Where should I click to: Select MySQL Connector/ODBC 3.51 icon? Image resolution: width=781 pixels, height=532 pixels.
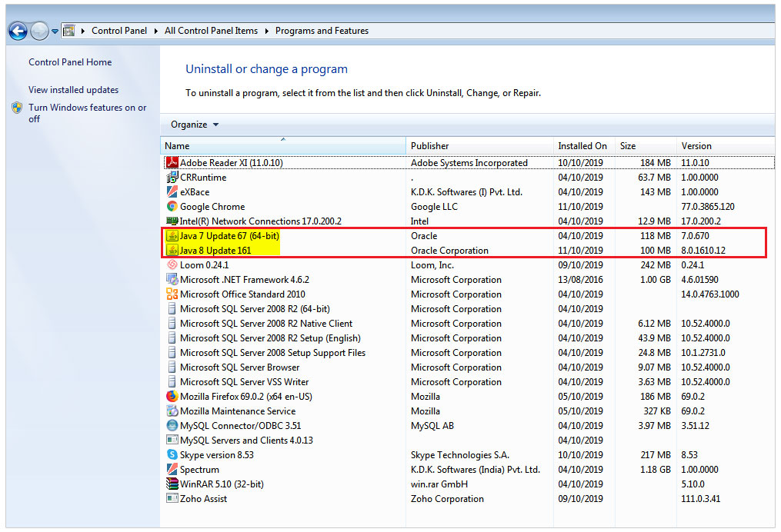pos(172,426)
